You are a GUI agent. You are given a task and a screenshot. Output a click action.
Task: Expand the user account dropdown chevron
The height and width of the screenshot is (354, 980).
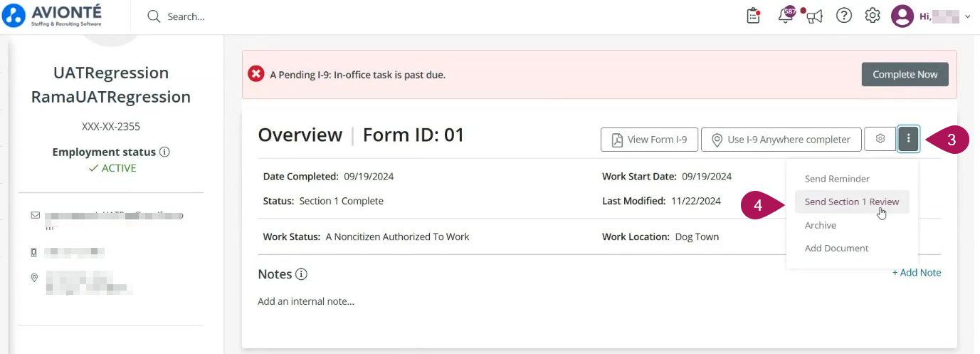click(967, 16)
